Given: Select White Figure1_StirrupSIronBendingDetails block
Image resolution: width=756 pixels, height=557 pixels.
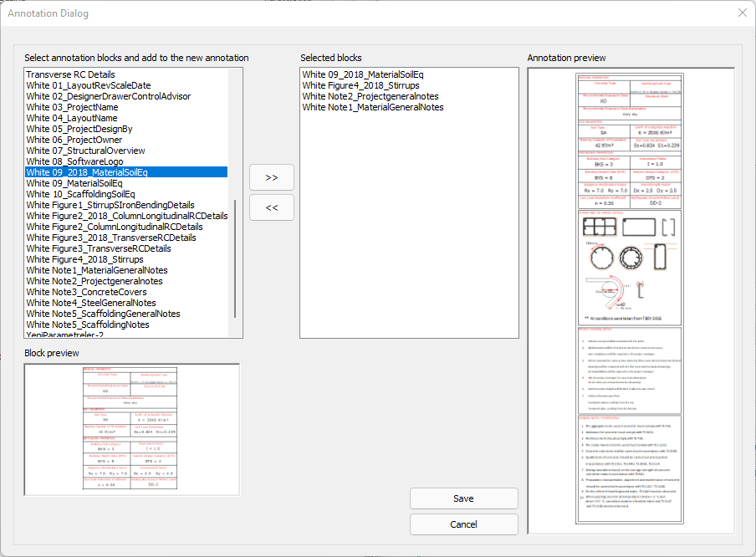Looking at the screenshot, I should pos(110,205).
